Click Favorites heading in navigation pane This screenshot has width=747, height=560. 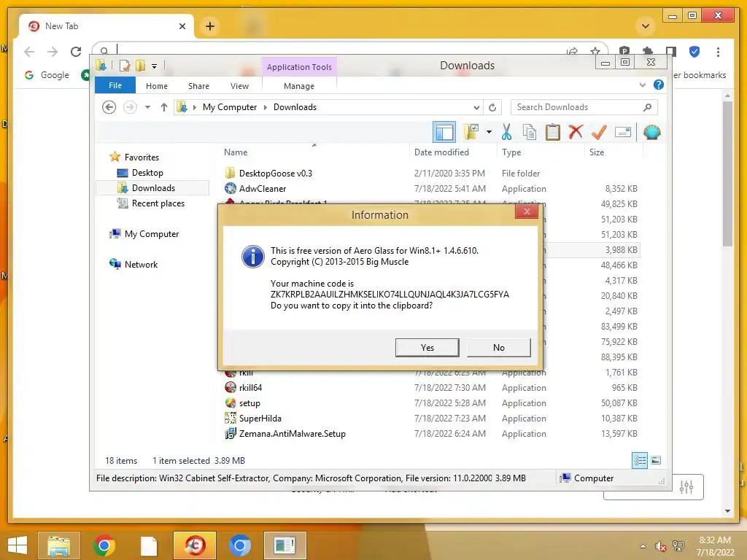click(142, 157)
